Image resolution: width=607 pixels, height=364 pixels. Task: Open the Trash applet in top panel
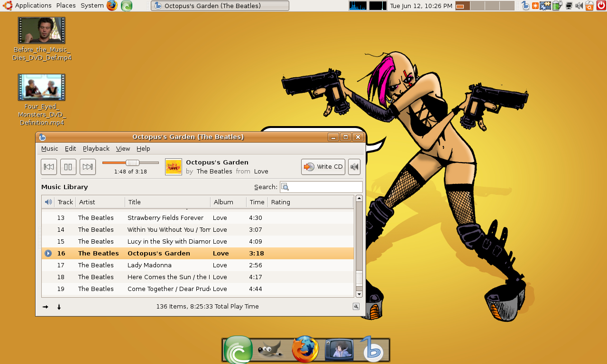coord(589,6)
